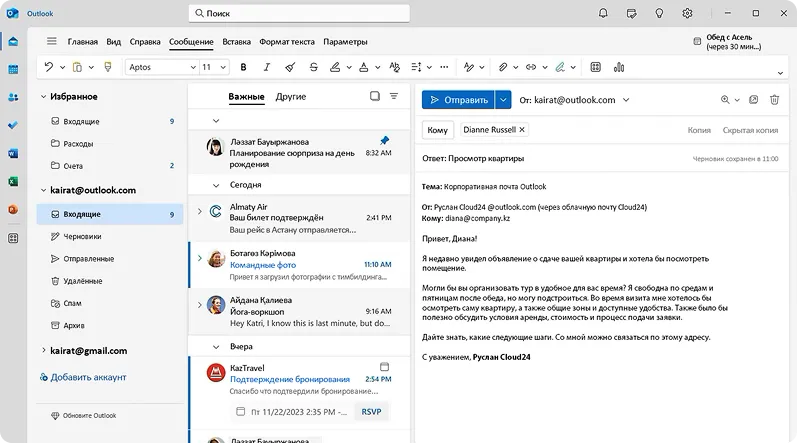This screenshot has width=797, height=443.
Task: Click the feedback note icon in title bar
Action: [x=631, y=13]
